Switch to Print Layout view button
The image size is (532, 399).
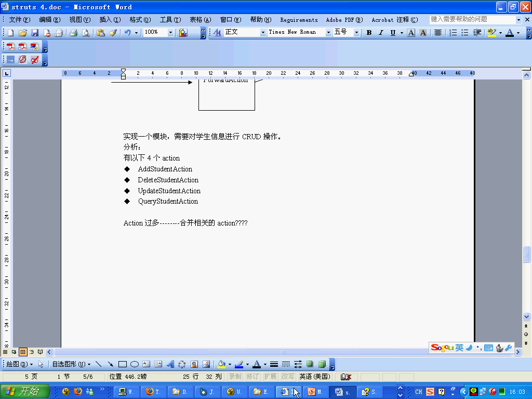(23, 352)
